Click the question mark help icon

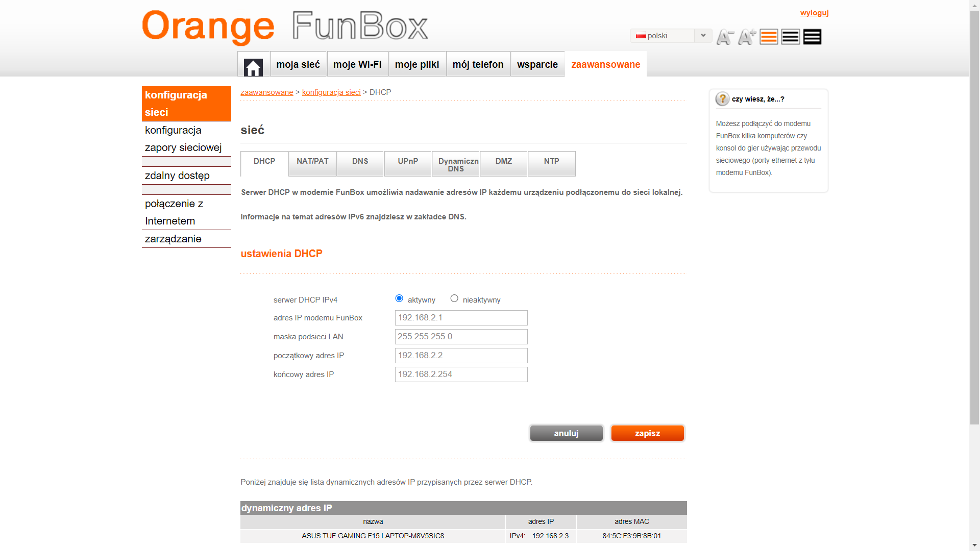coord(722,99)
